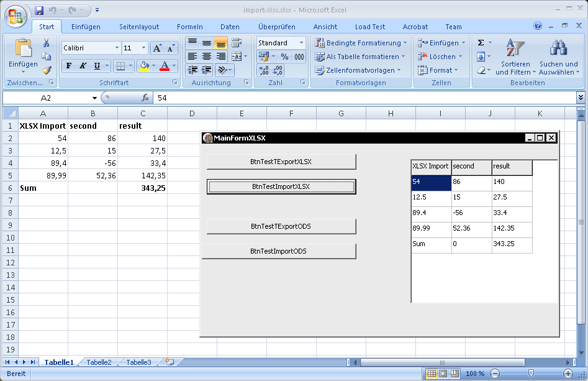The image size is (588, 381).
Task: Click the AutoSum sigma icon
Action: tap(481, 43)
